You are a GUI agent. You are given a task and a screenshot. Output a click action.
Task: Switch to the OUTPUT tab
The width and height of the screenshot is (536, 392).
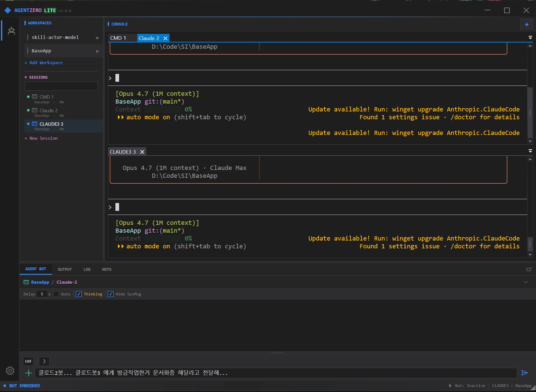(x=65, y=269)
